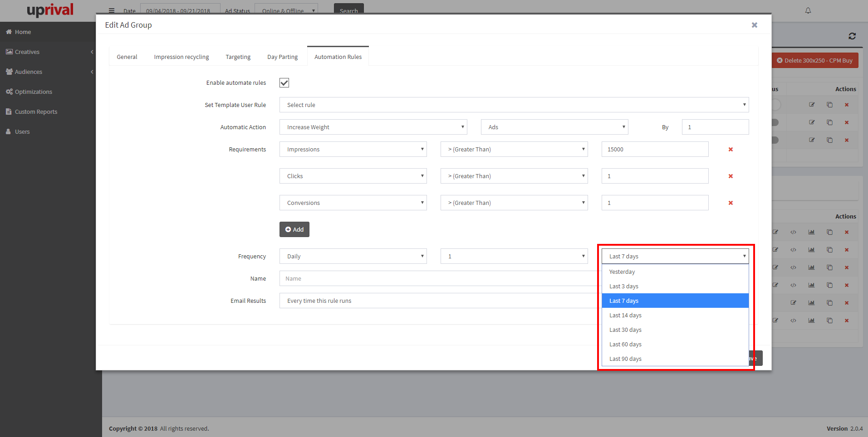Image resolution: width=868 pixels, height=437 pixels.
Task: Switch to the Targeting tab
Action: tap(238, 57)
